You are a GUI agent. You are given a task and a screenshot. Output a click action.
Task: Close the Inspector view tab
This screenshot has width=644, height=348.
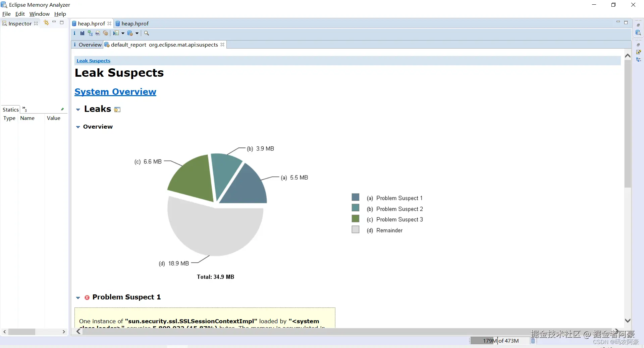[36, 23]
